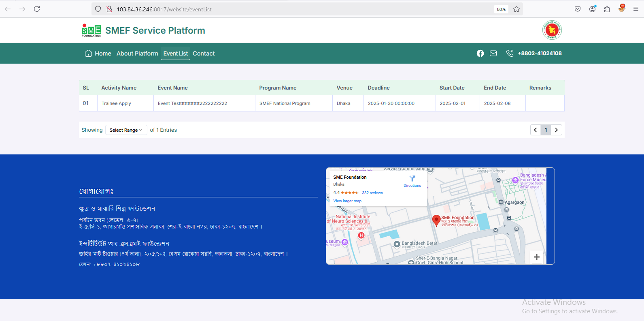This screenshot has height=321, width=644.
Task: Click the 332 reviews link
Action: coord(372,193)
